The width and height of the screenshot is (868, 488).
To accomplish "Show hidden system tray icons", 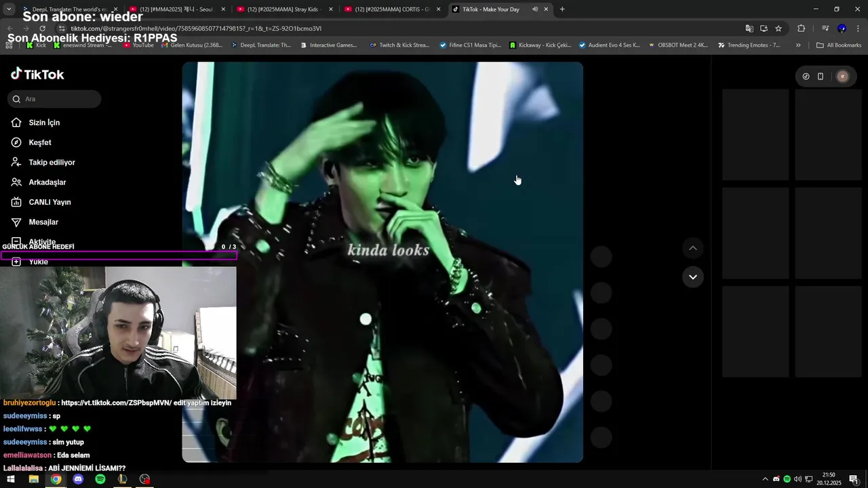I will (x=766, y=479).
